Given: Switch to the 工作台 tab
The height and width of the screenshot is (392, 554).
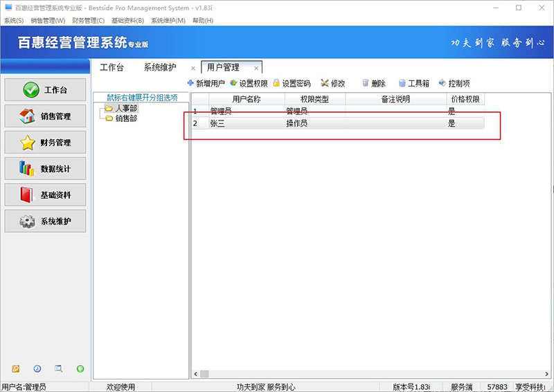Looking at the screenshot, I should (x=111, y=67).
